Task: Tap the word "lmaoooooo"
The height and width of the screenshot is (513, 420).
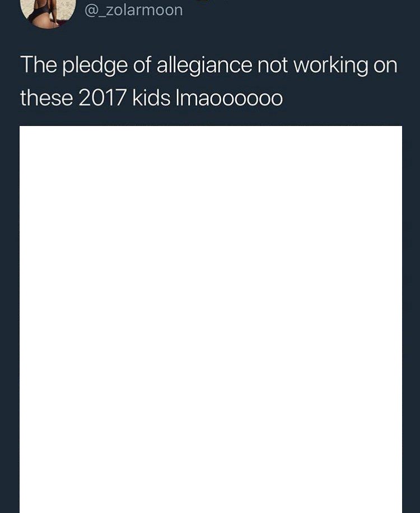Action: (229, 98)
